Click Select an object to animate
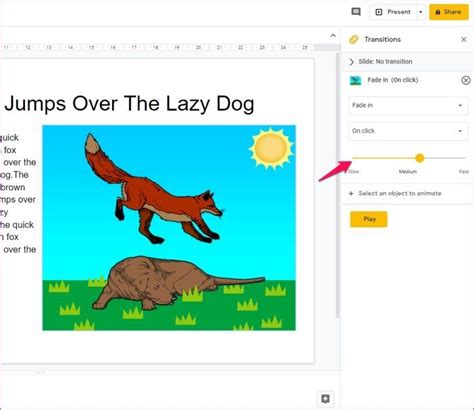Screen dimensions: 474x410 [400, 193]
